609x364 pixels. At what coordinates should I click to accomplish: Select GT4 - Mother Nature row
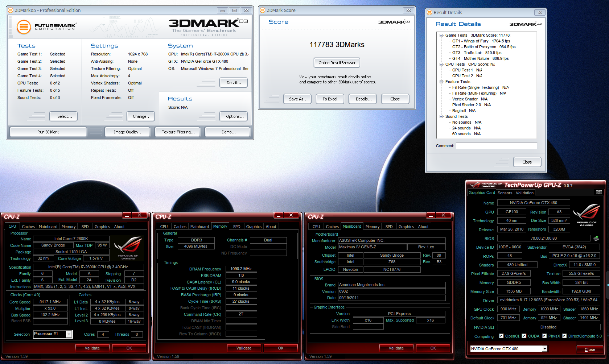480,58
